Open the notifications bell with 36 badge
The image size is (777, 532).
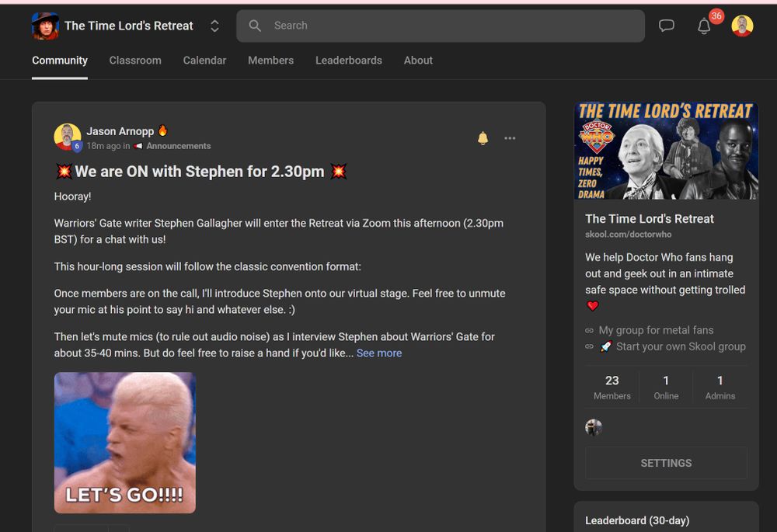705,26
